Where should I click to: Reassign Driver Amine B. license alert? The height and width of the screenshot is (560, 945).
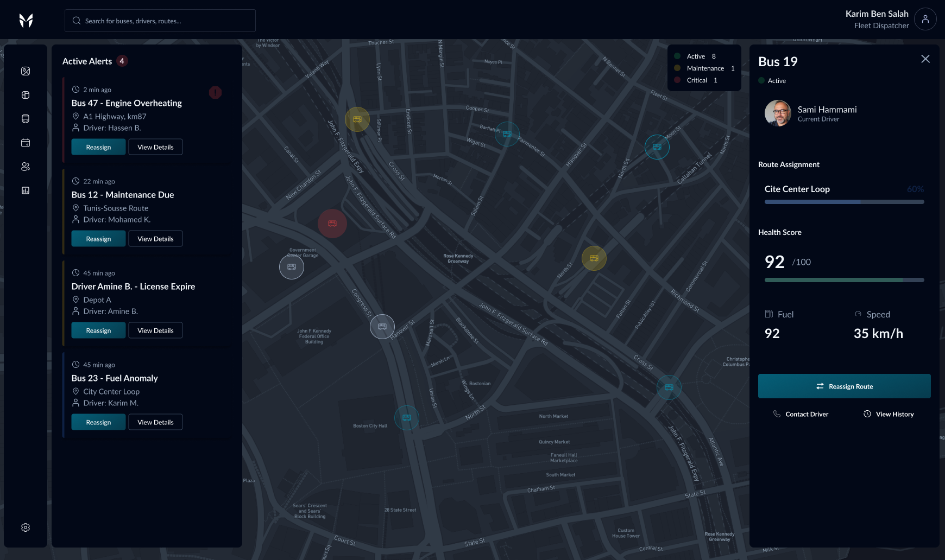click(98, 330)
